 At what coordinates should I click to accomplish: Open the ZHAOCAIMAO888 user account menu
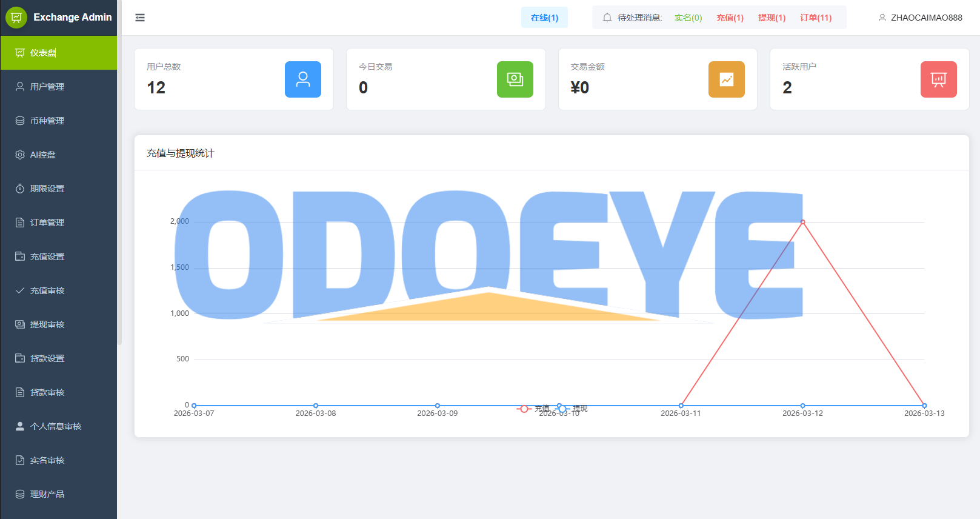(920, 18)
